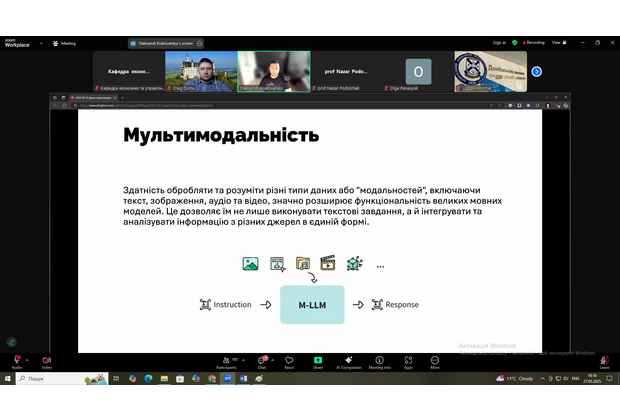
Task: Click the Instruction label in the diagram
Action: coord(232,305)
